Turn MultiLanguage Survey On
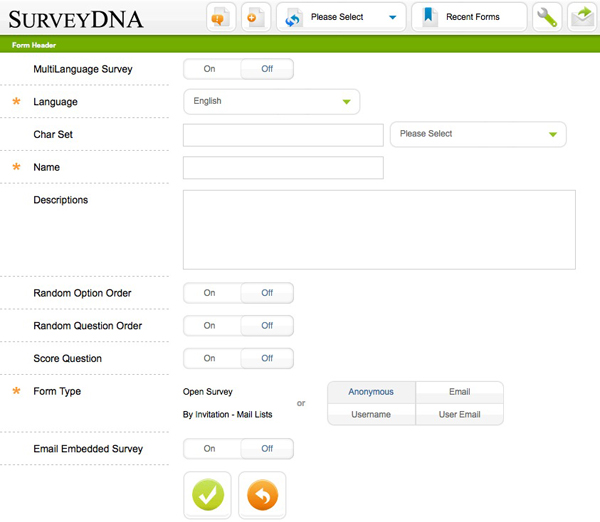600x522 pixels. [210, 69]
